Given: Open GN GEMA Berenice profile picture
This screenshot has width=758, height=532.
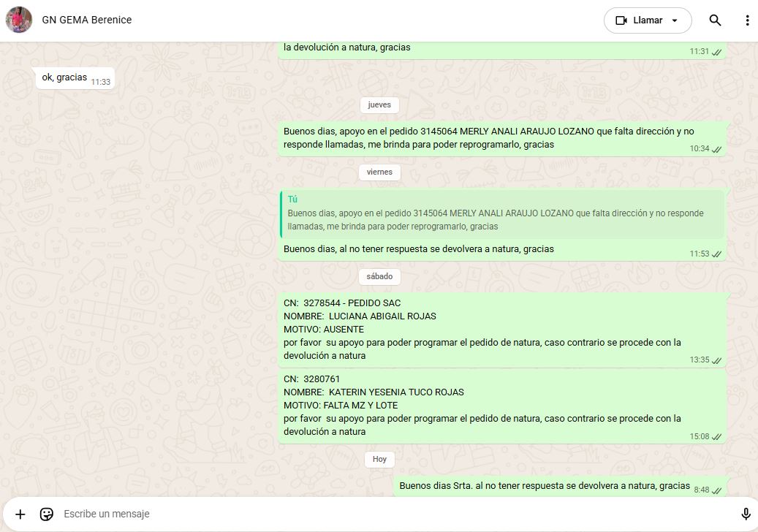Looking at the screenshot, I should pyautogui.click(x=19, y=20).
